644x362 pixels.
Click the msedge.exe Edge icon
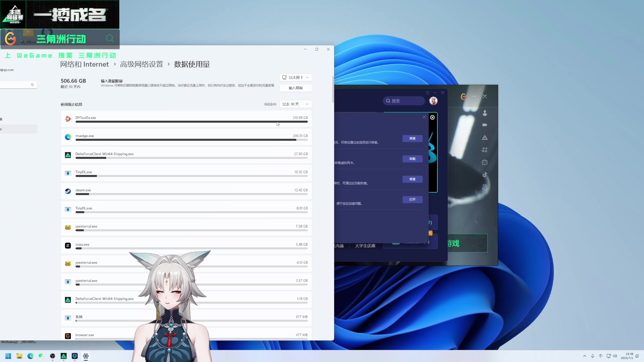68,137
